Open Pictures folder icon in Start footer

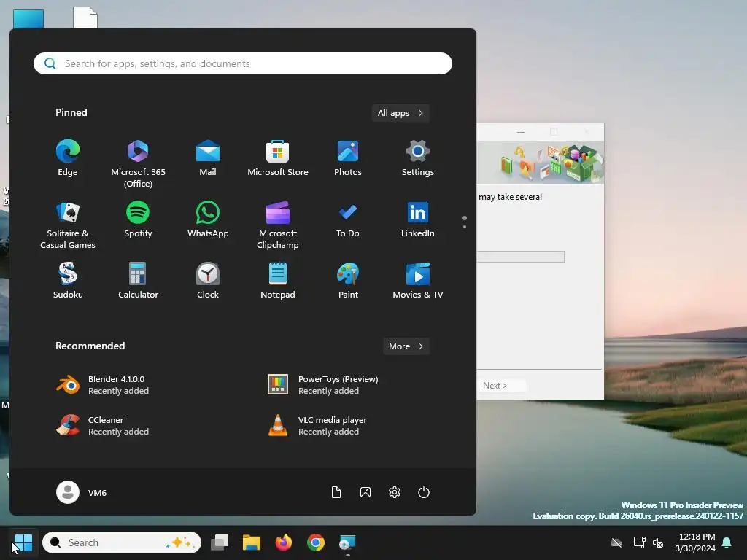coord(365,492)
